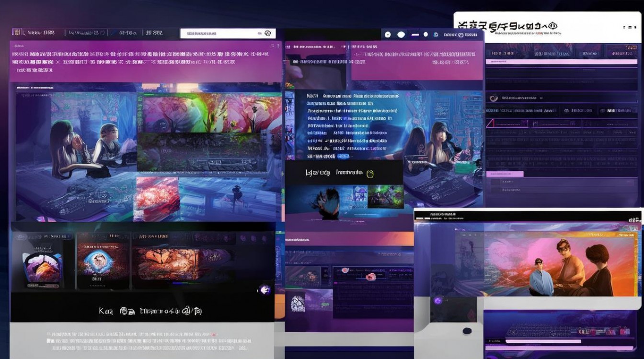Click the blue round icon in top toolbar
The image size is (644, 359).
tap(436, 34)
